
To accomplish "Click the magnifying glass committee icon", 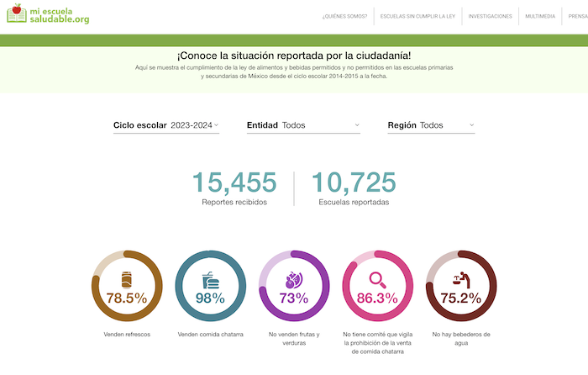I will click(x=377, y=278).
